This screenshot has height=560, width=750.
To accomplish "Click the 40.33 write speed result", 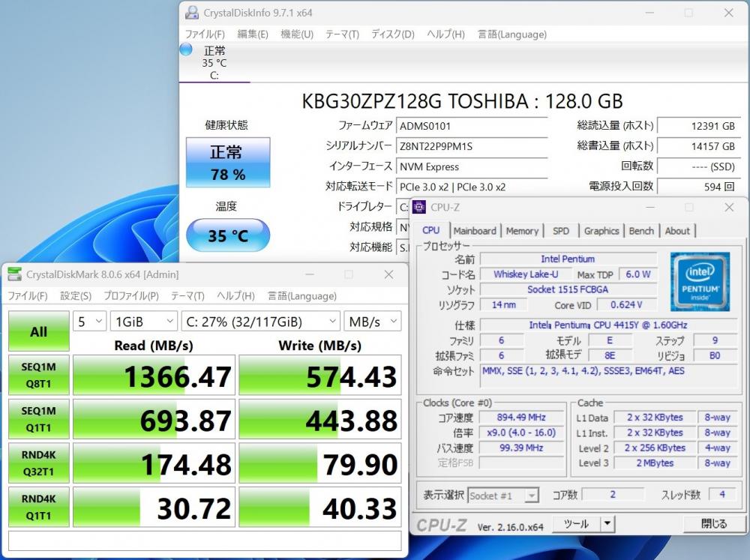I will [x=320, y=508].
